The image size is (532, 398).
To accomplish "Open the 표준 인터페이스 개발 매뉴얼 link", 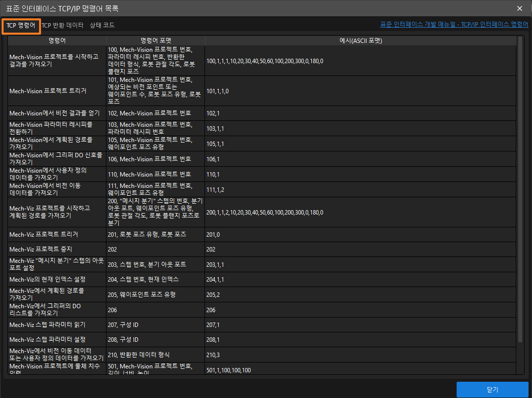I will pyautogui.click(x=454, y=25).
